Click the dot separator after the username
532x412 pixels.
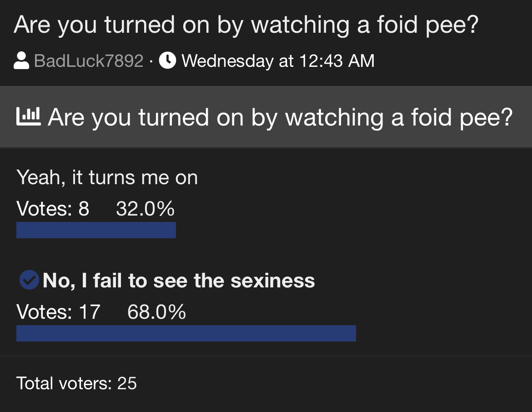coord(151,61)
